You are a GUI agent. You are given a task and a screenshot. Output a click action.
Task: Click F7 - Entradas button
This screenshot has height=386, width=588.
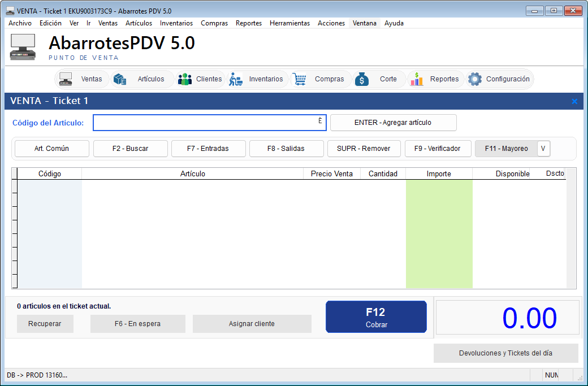(x=208, y=149)
